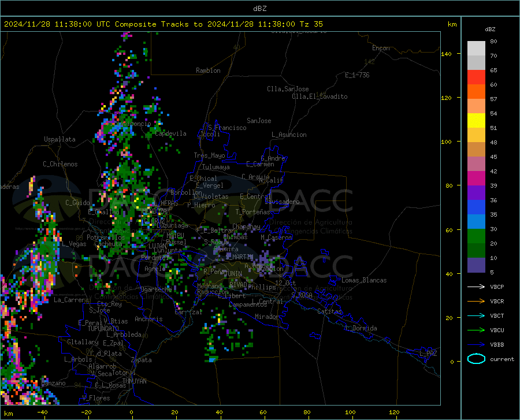Click the 'VBCT' legend label
The width and height of the screenshot is (520, 420).
pyautogui.click(x=497, y=315)
